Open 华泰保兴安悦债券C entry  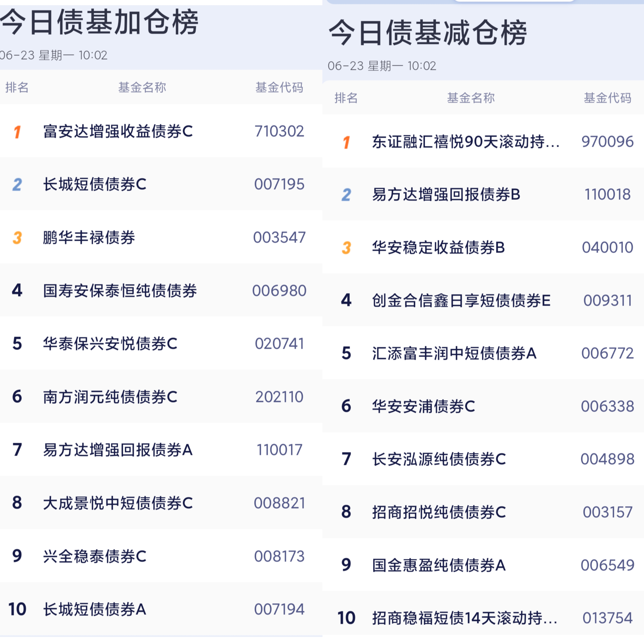pos(110,344)
